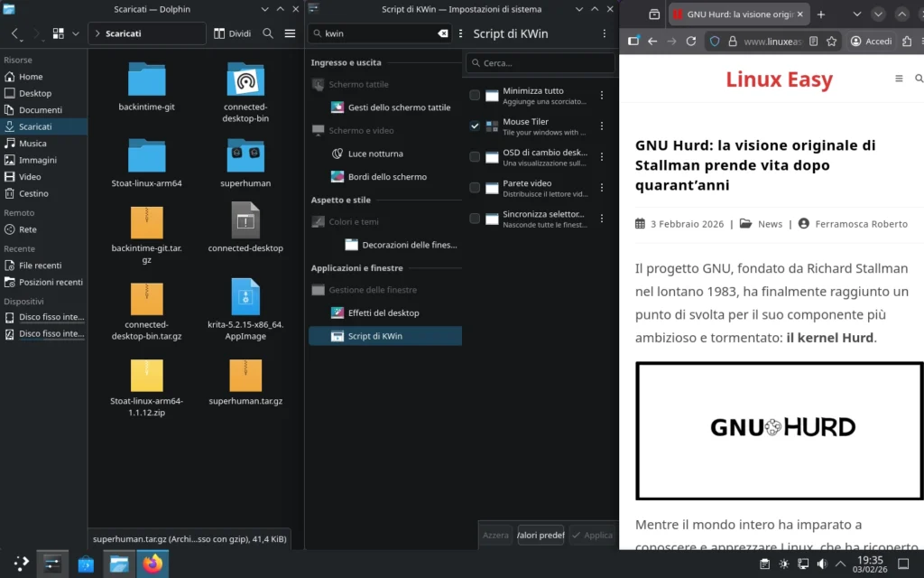Viewport: 924px width, 578px height.
Task: Click the "Cerca" search field in KWin scripts
Action: pyautogui.click(x=540, y=63)
